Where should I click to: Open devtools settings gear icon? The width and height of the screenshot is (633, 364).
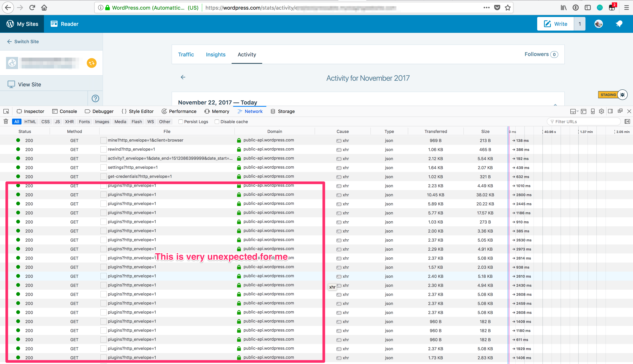tap(601, 111)
